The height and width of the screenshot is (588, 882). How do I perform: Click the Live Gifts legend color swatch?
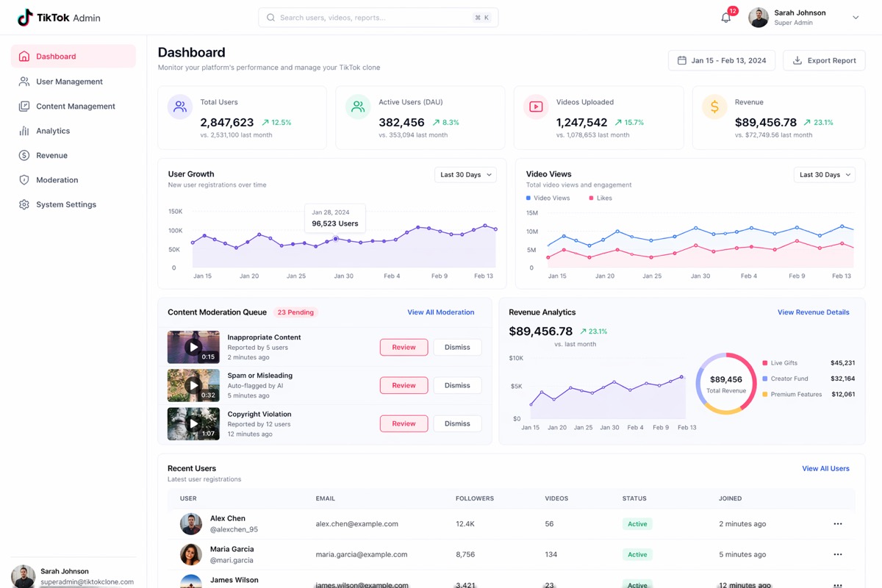click(x=765, y=363)
